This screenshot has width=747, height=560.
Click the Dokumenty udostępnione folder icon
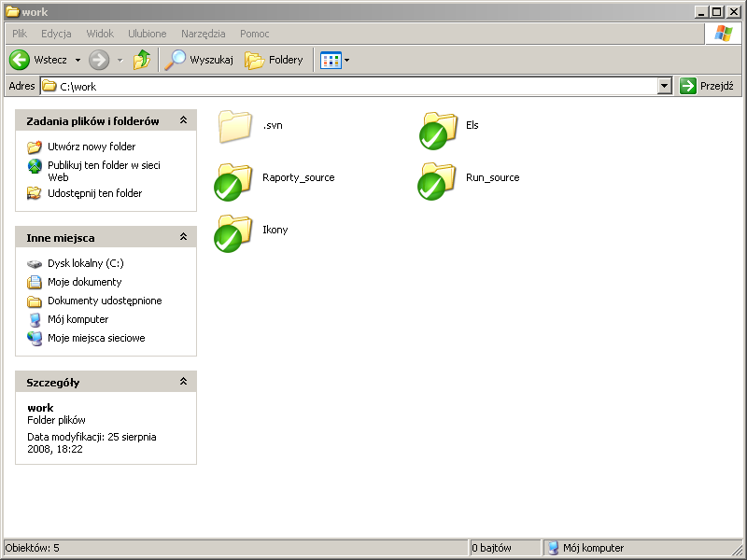[35, 301]
